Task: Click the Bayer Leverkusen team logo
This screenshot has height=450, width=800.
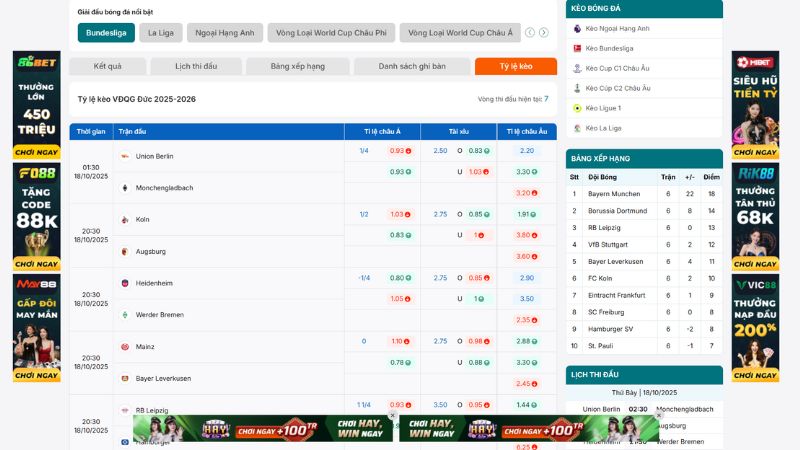Action: point(124,378)
